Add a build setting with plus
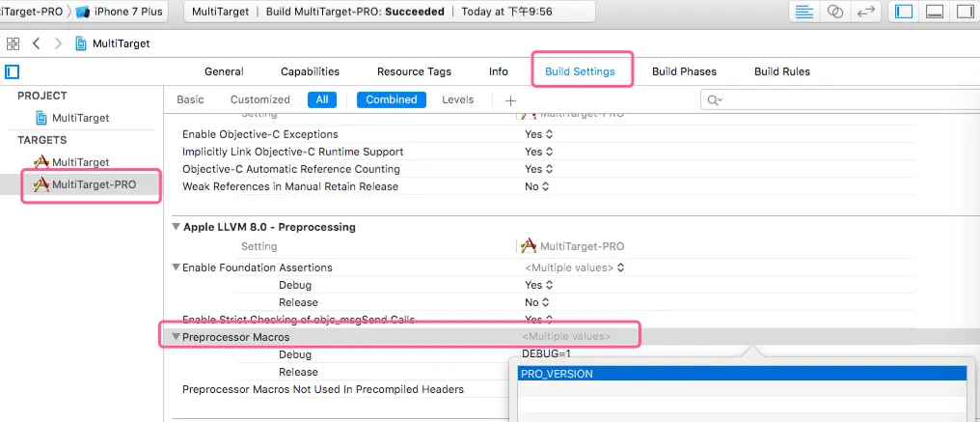The image size is (980, 422). [510, 100]
